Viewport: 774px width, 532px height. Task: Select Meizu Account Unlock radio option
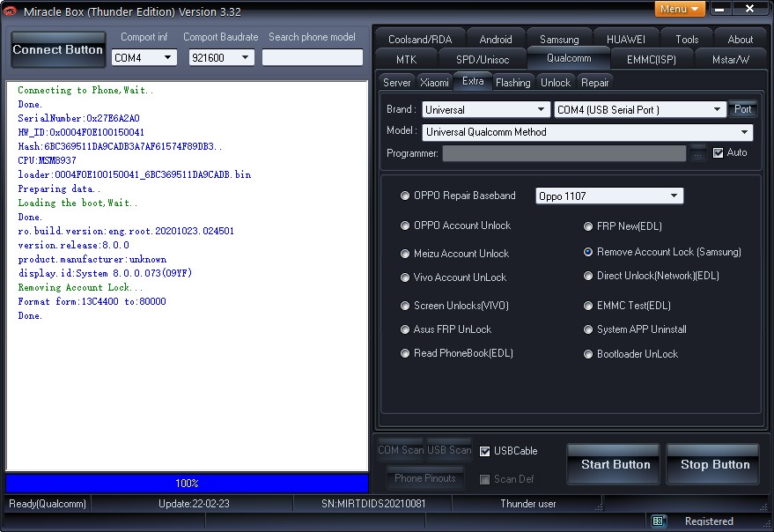[405, 254]
